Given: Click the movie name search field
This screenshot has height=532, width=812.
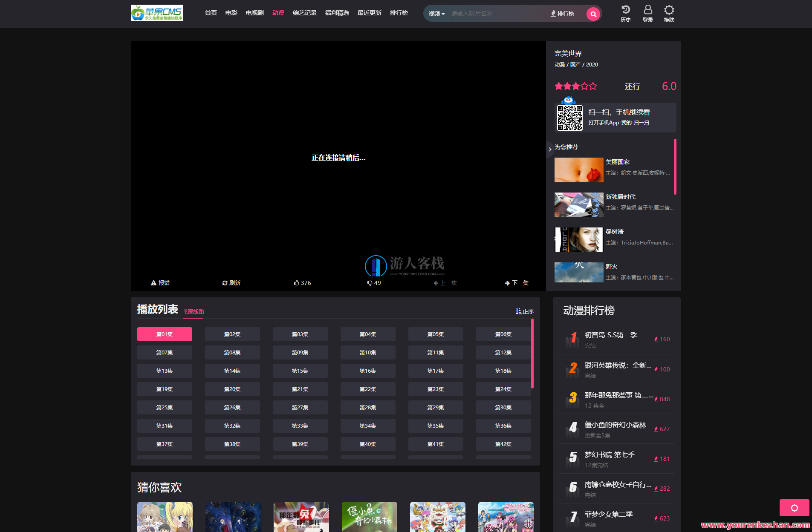Looking at the screenshot, I should pos(497,14).
